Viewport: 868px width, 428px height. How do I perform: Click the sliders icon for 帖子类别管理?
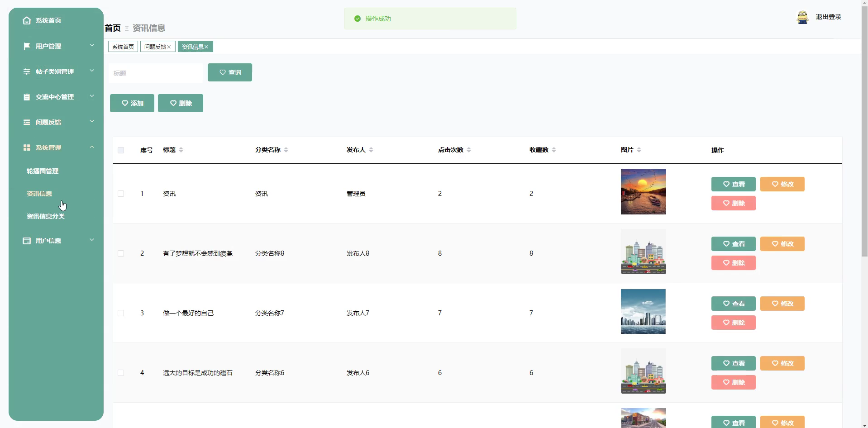point(27,71)
